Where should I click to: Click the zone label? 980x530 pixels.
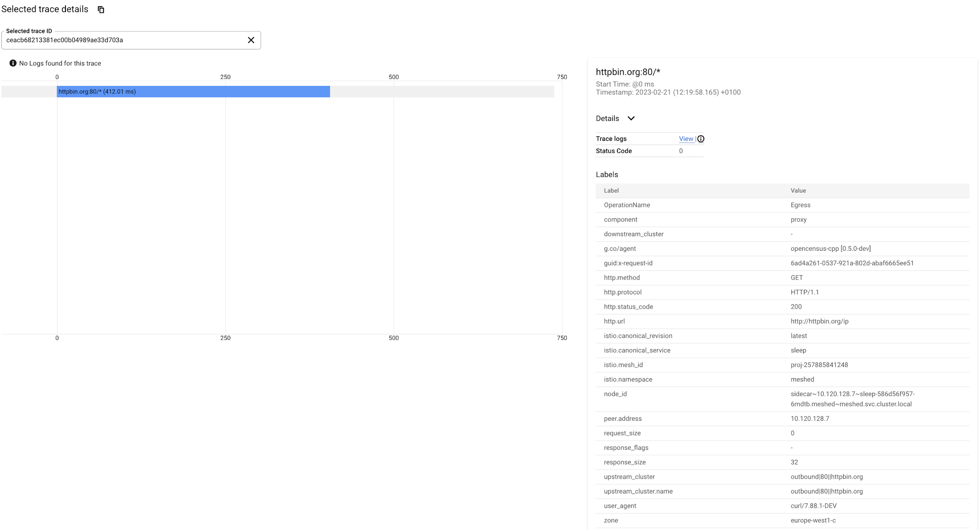(611, 521)
